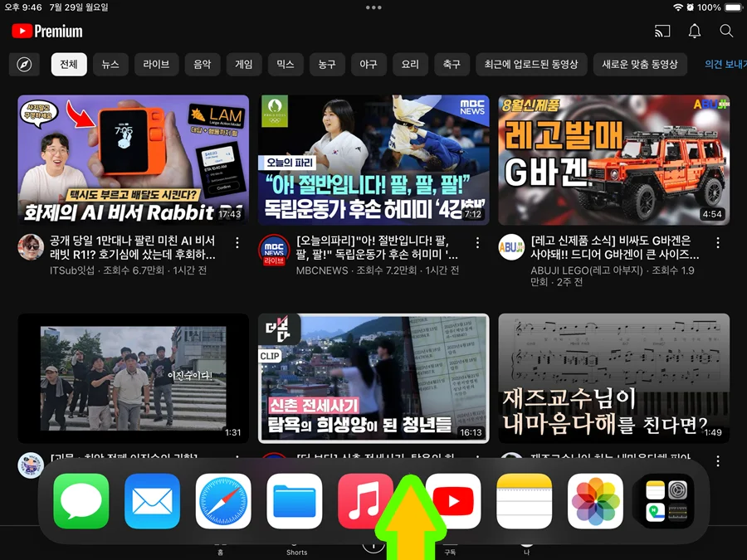This screenshot has height=560, width=747.
Task: Select the 축구 filter chip
Action: coord(452,64)
